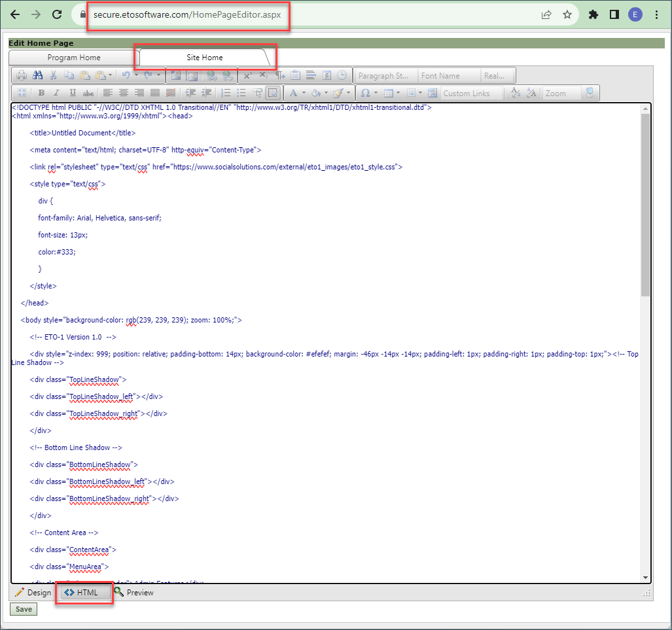Open the Insert Table dropdown
This screenshot has width=672, height=630.
point(392,93)
